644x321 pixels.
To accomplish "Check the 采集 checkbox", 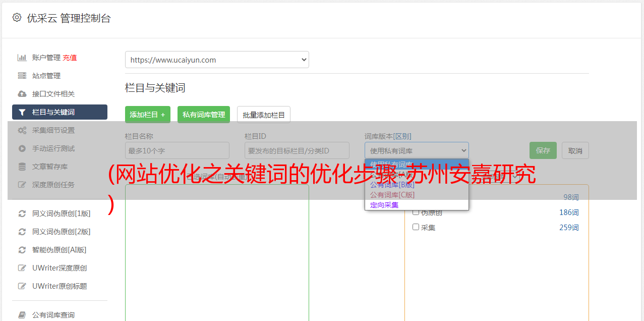I will [x=416, y=227].
